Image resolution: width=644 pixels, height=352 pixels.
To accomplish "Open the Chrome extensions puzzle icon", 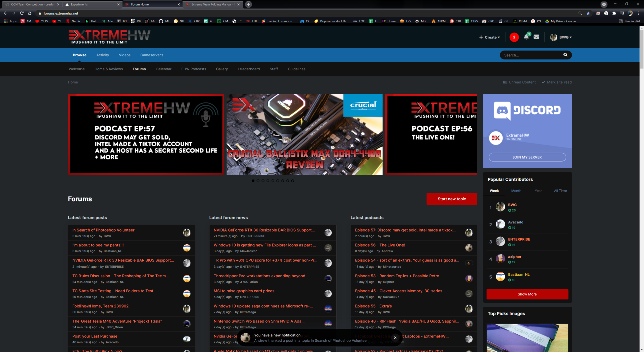I will coord(614,13).
